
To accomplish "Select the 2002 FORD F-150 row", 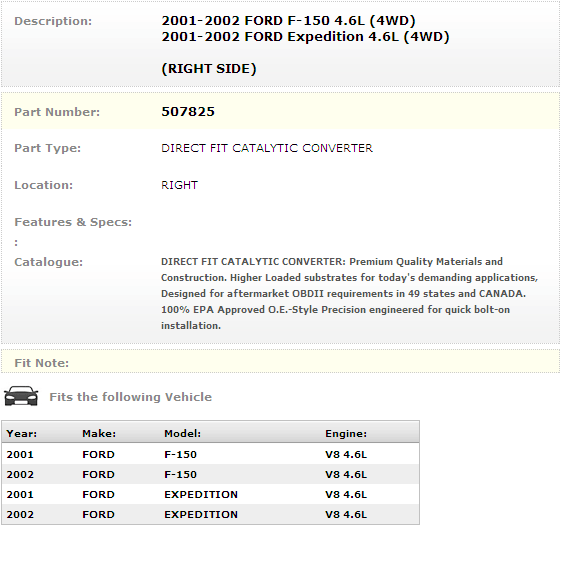I will tap(210, 474).
